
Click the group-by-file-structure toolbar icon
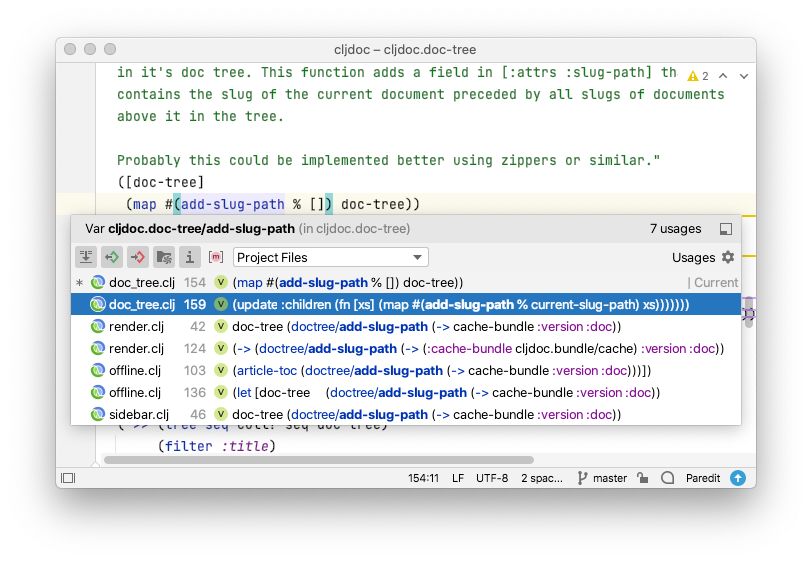point(86,257)
